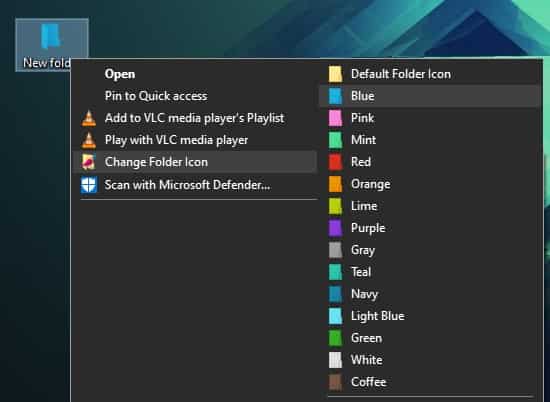Select the Lime folder icon
Viewport: 550px width, 402px height.
[x=430, y=206]
